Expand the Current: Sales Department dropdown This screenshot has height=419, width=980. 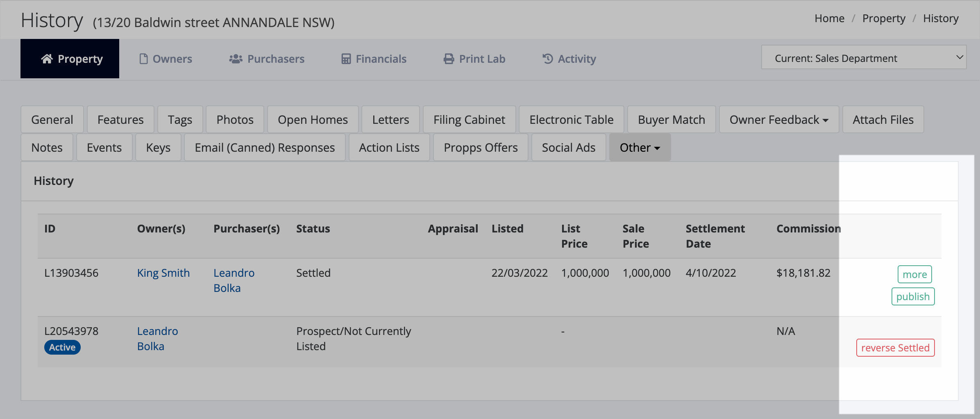(x=864, y=57)
